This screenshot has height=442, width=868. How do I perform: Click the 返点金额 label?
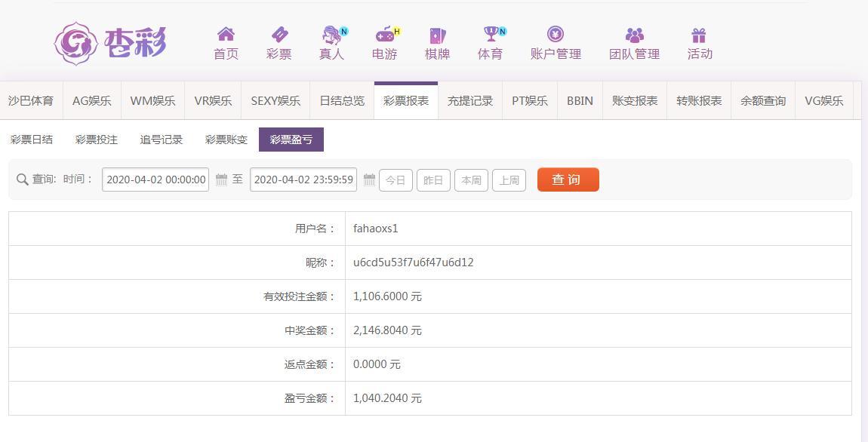(x=310, y=364)
